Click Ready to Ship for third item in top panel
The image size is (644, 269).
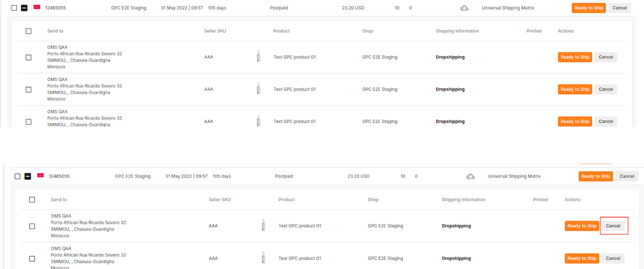(x=575, y=121)
